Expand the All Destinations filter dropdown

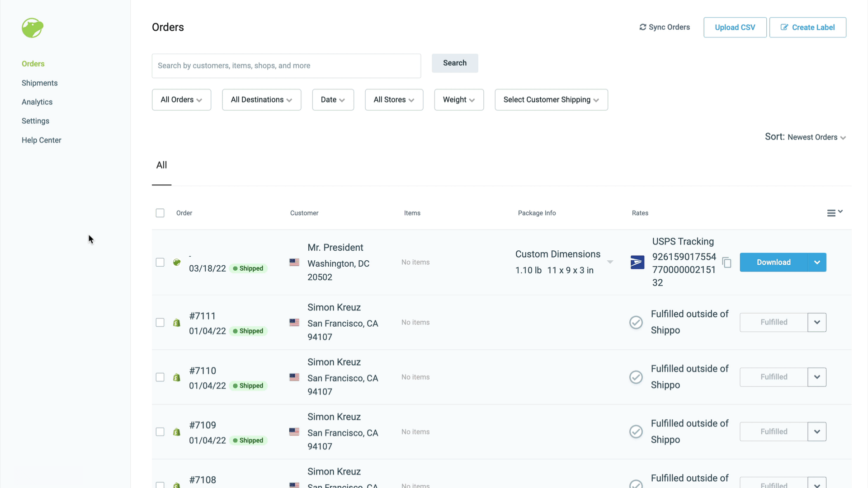[261, 99]
